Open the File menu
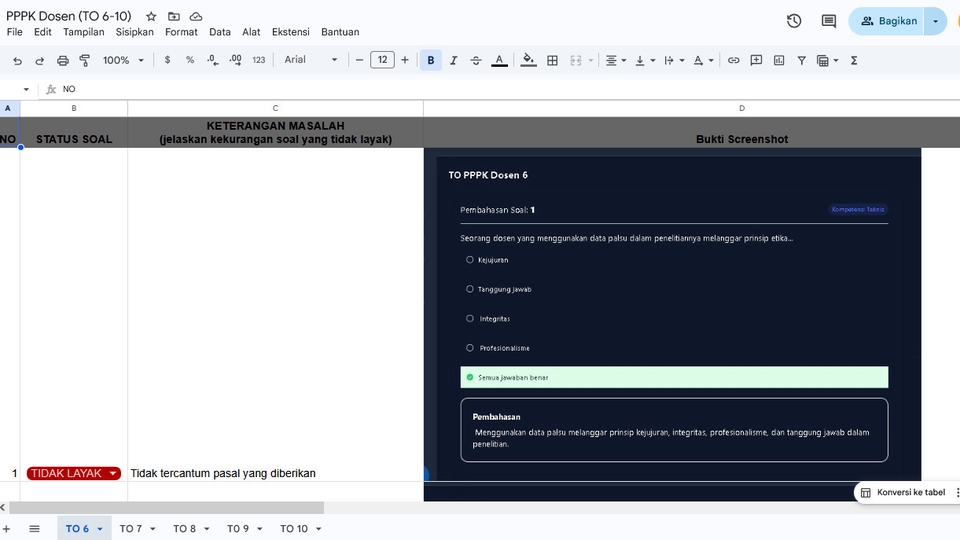 pos(14,32)
